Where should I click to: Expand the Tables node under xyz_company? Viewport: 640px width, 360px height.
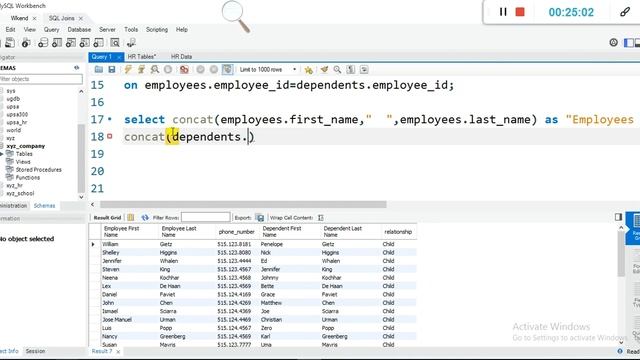2,154
